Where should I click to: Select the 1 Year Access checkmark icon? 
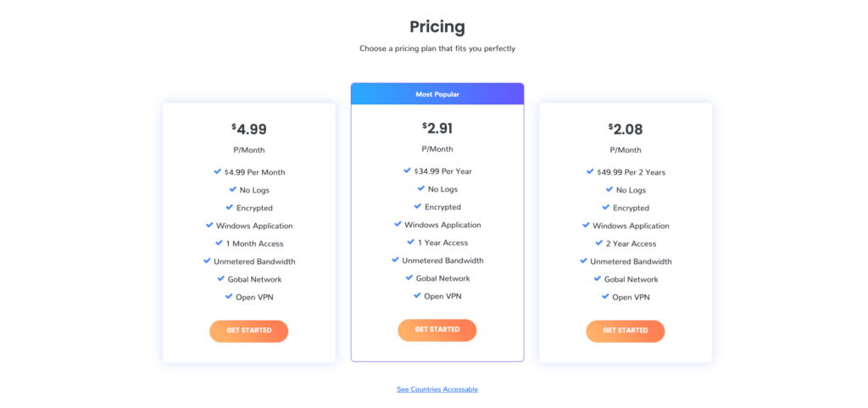pos(411,242)
